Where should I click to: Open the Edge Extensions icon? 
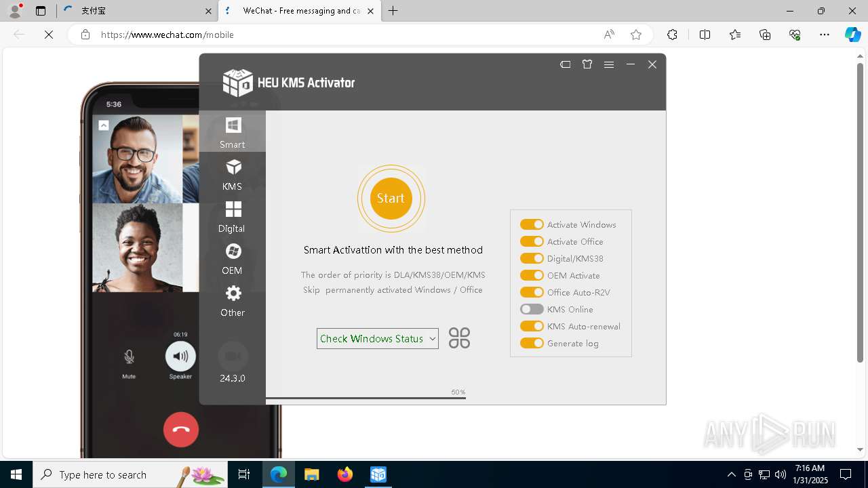pos(672,35)
